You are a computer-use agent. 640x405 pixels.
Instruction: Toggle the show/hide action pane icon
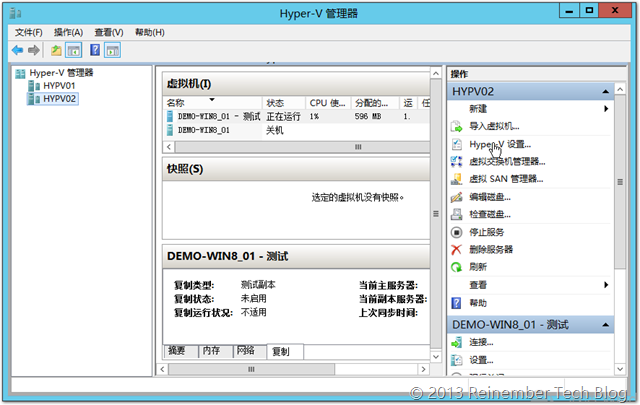coord(112,51)
